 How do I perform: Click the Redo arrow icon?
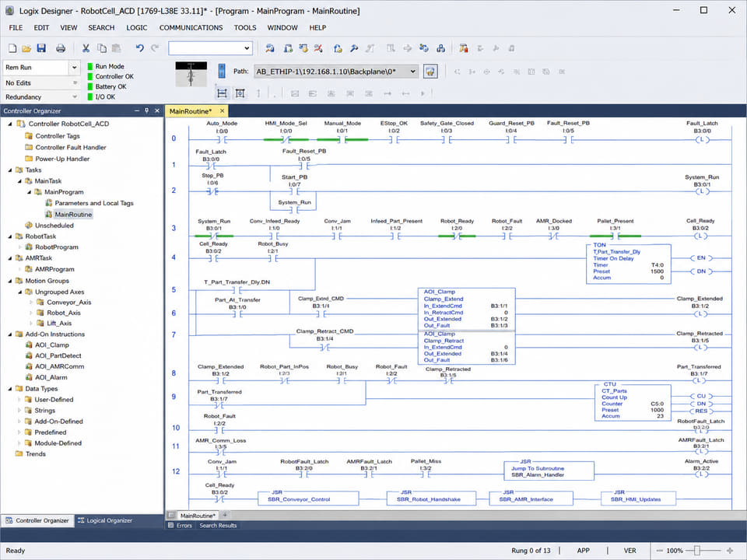pyautogui.click(x=155, y=48)
